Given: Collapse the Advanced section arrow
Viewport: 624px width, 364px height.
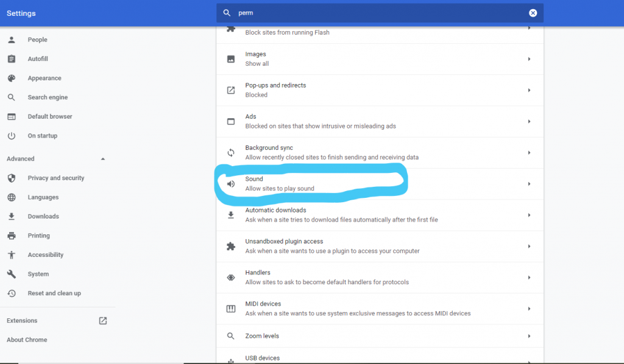Looking at the screenshot, I should (x=102, y=159).
